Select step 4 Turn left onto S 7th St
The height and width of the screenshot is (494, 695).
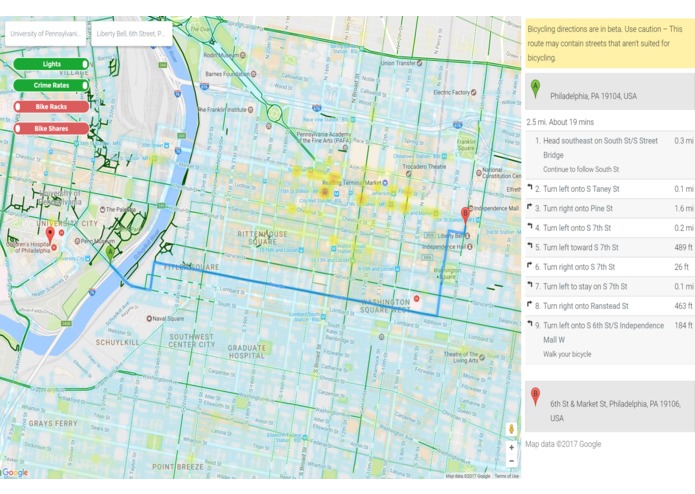click(x=610, y=228)
